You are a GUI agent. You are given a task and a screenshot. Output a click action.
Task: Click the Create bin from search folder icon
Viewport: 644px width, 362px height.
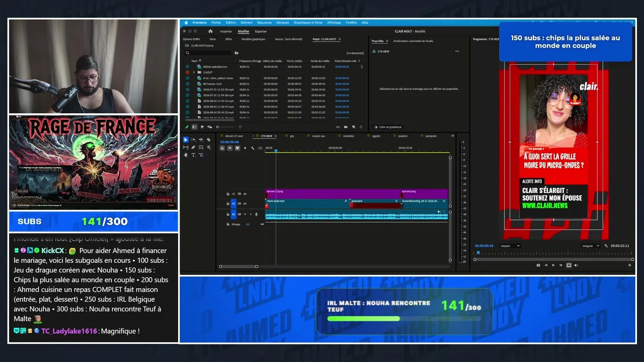pos(236,53)
